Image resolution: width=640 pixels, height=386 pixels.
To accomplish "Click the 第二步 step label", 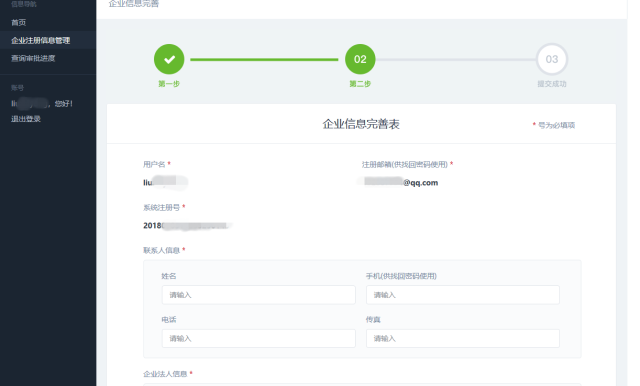I will 360,84.
